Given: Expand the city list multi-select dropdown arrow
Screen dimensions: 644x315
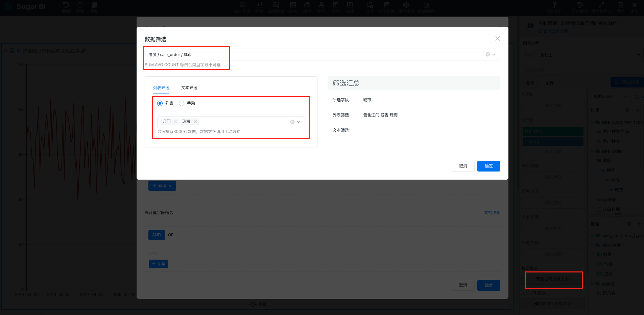Looking at the screenshot, I should [x=299, y=122].
